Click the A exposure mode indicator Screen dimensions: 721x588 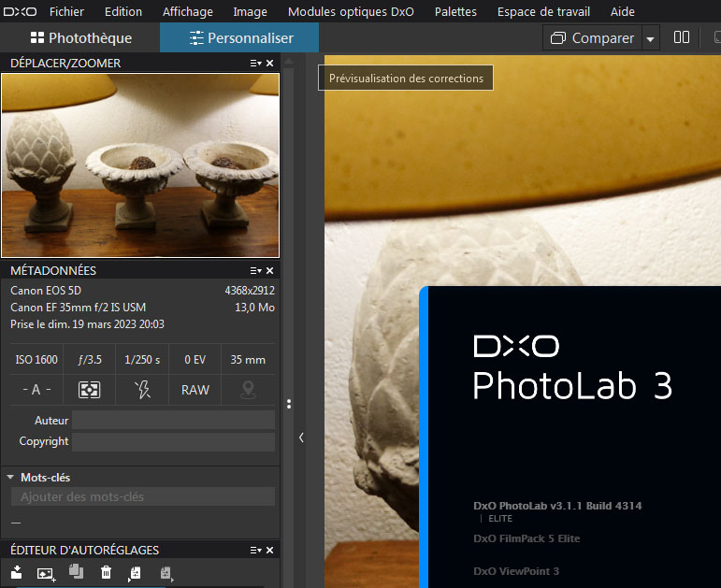(36, 390)
